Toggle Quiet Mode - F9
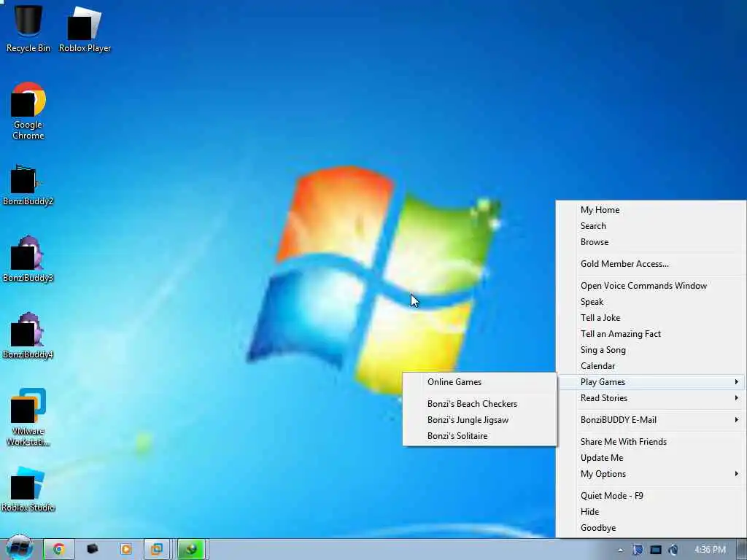 651,496
